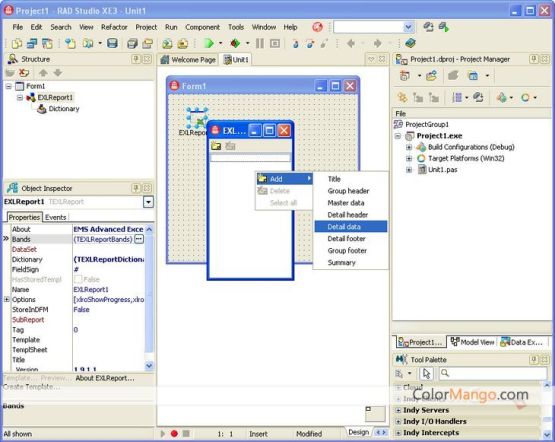
Task: Expand Target Platforms (Win32) node
Action: click(x=409, y=158)
